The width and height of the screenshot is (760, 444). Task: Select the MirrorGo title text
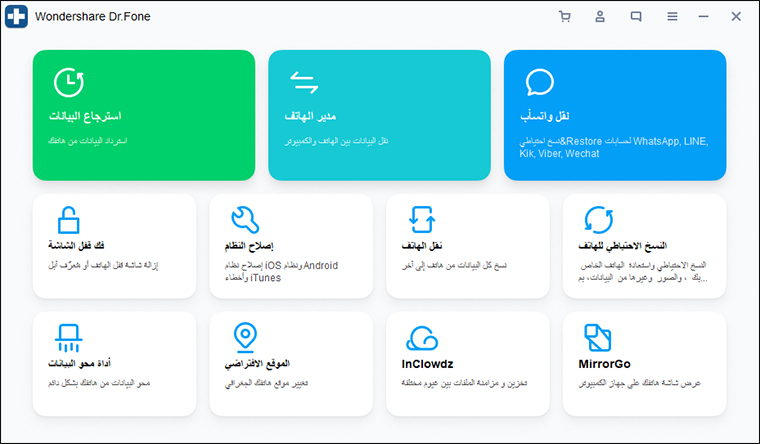(604, 364)
